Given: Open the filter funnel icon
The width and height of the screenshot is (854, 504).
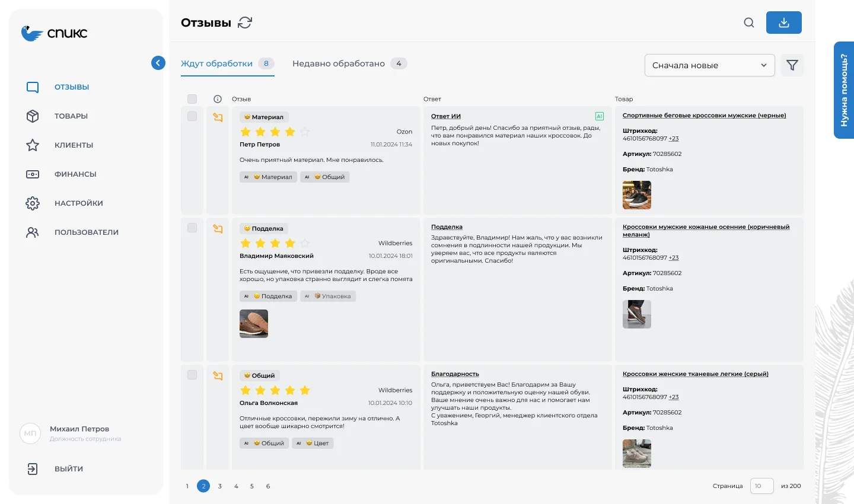Looking at the screenshot, I should [792, 65].
